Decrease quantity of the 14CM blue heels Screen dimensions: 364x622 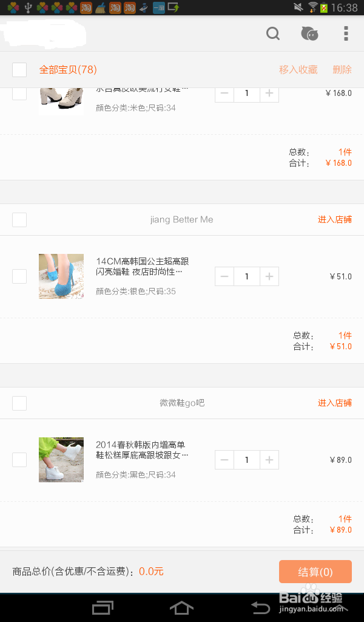click(x=224, y=276)
